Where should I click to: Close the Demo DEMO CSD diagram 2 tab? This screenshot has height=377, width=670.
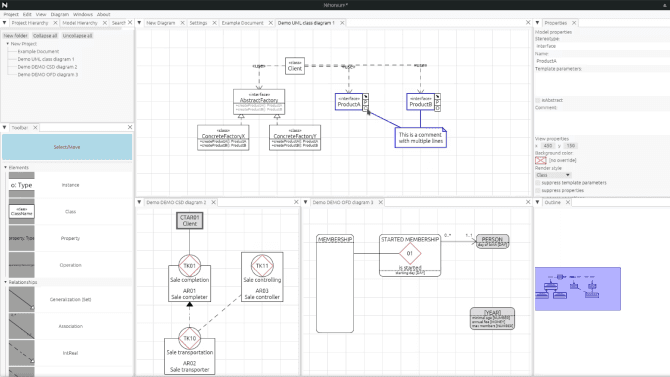pyautogui.click(x=213, y=202)
